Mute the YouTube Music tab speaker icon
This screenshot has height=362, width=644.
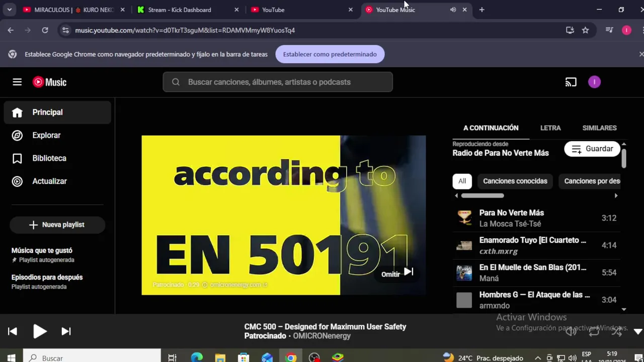[x=453, y=10]
